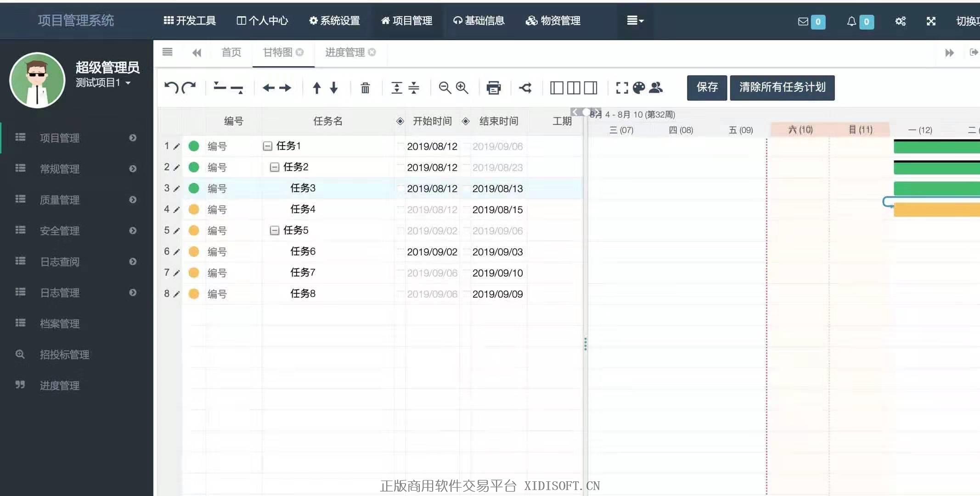Open the 个人中心 top menu
Viewport: 980px width, 496px height.
(262, 21)
